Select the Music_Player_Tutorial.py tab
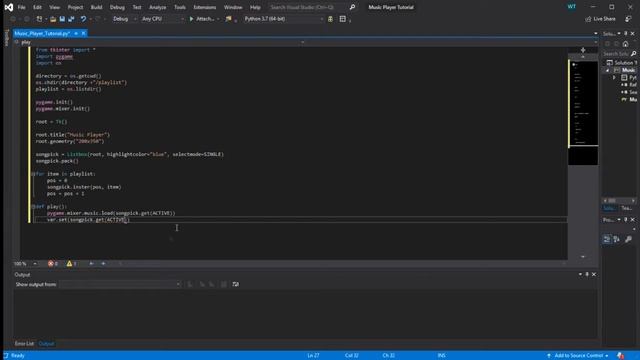The image size is (640, 360). [x=42, y=33]
